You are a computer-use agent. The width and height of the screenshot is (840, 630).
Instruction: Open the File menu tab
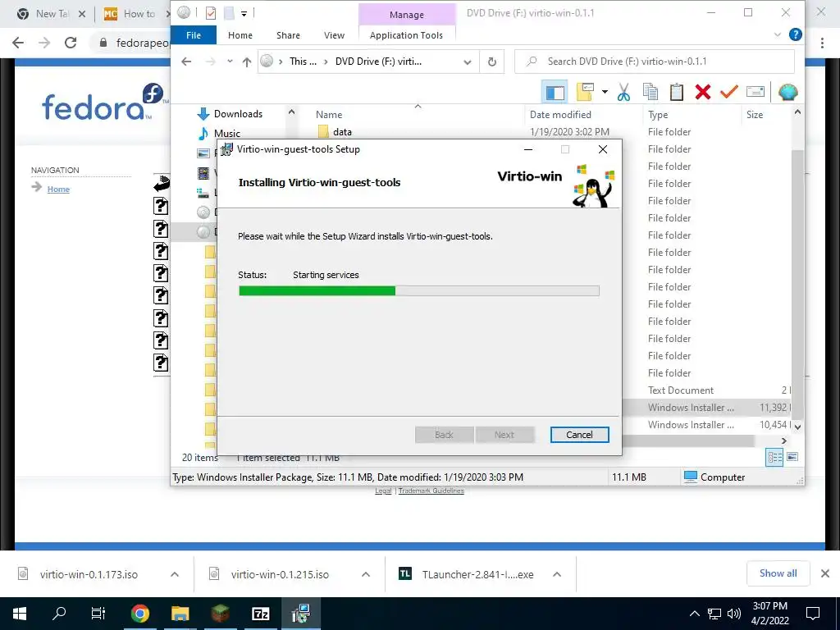pos(194,35)
